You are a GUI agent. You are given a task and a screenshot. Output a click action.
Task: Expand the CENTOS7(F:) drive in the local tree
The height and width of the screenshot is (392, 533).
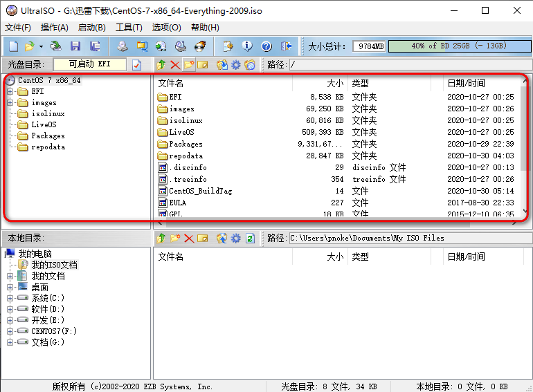[10, 331]
